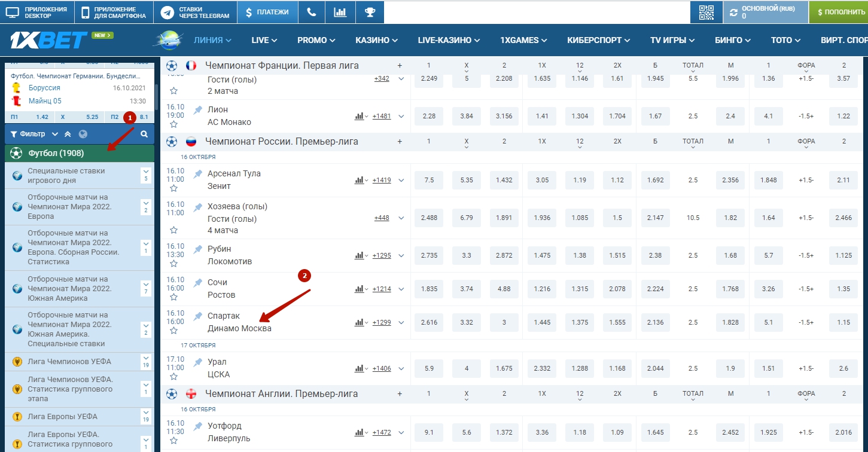Image resolution: width=868 pixels, height=452 pixels.
Task: Bet 2.616 on Спартак win
Action: (x=429, y=323)
